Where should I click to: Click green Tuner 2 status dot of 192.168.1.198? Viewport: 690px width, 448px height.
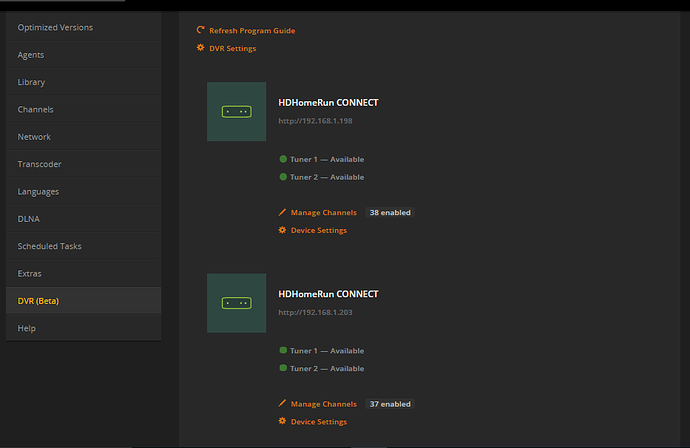pyautogui.click(x=283, y=176)
